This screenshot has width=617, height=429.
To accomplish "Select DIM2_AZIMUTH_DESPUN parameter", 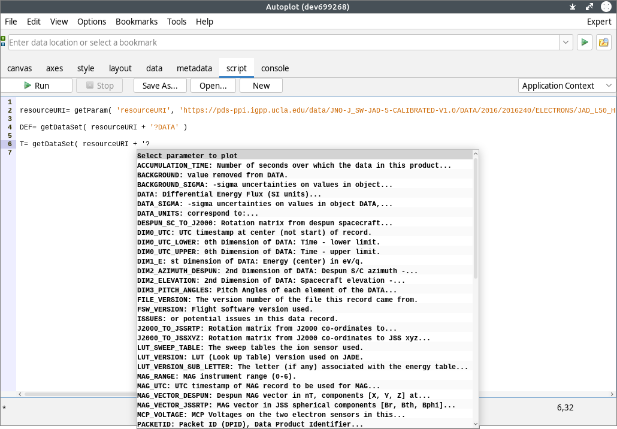I will (305, 271).
